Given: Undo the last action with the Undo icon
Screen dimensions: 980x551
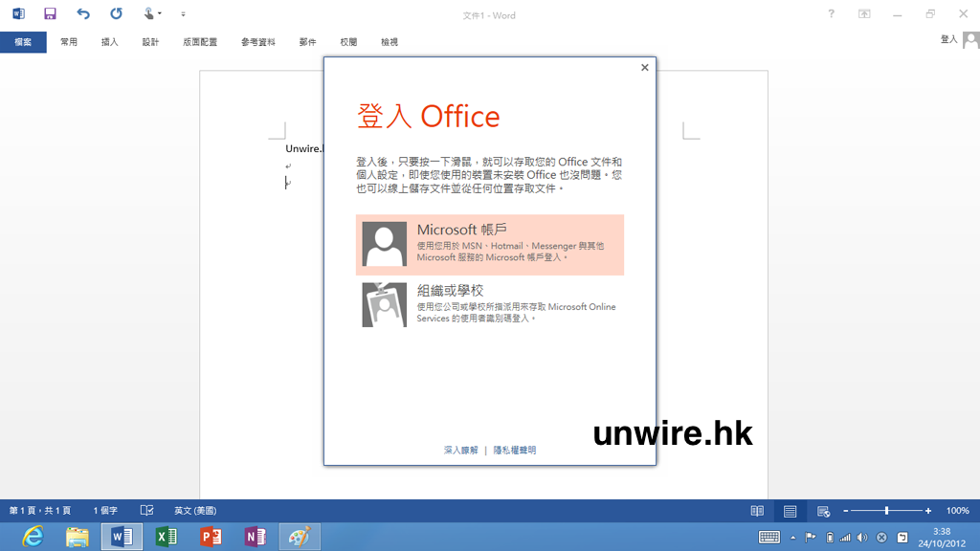Looking at the screenshot, I should (x=83, y=14).
